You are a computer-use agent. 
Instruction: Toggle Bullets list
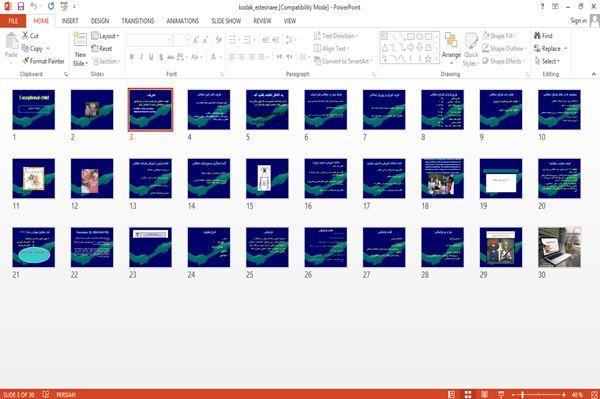click(233, 40)
